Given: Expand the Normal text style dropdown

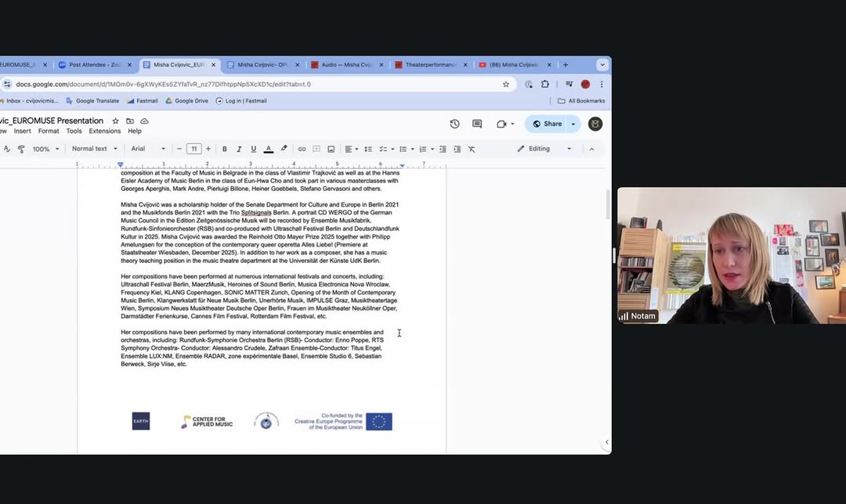Looking at the screenshot, I should (x=94, y=149).
